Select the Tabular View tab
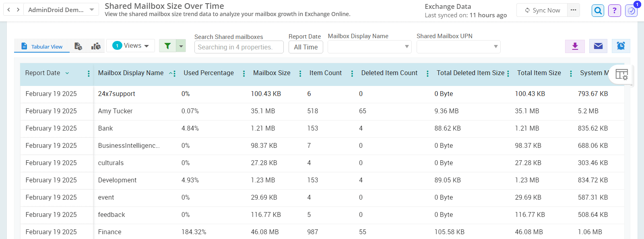Viewport: 644px width, 239px height. [x=42, y=47]
